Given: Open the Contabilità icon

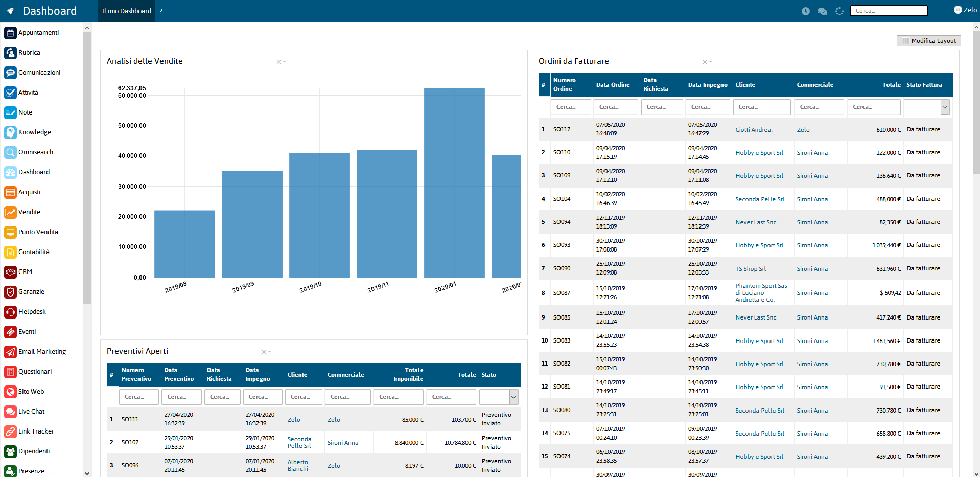Looking at the screenshot, I should [10, 252].
